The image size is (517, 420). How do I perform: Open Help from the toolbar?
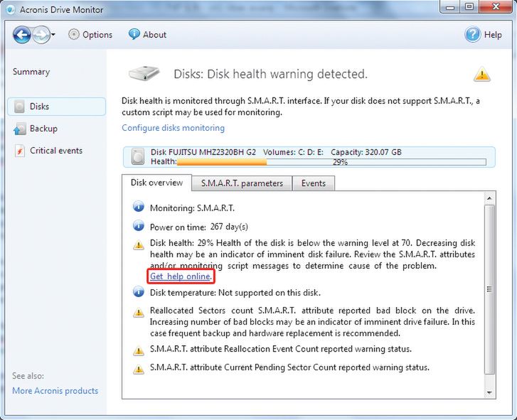(x=484, y=35)
